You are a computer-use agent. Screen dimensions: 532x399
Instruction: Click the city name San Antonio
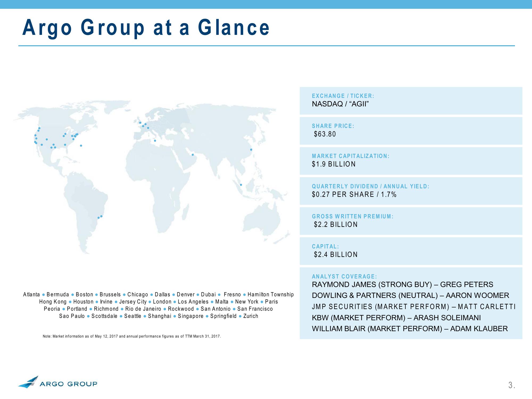pos(215,309)
